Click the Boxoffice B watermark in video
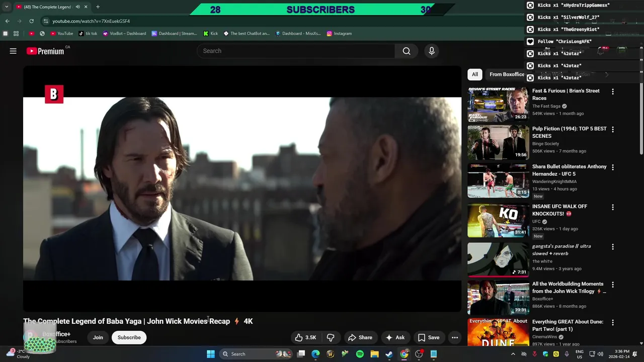This screenshot has width=644, height=362. 54,94
